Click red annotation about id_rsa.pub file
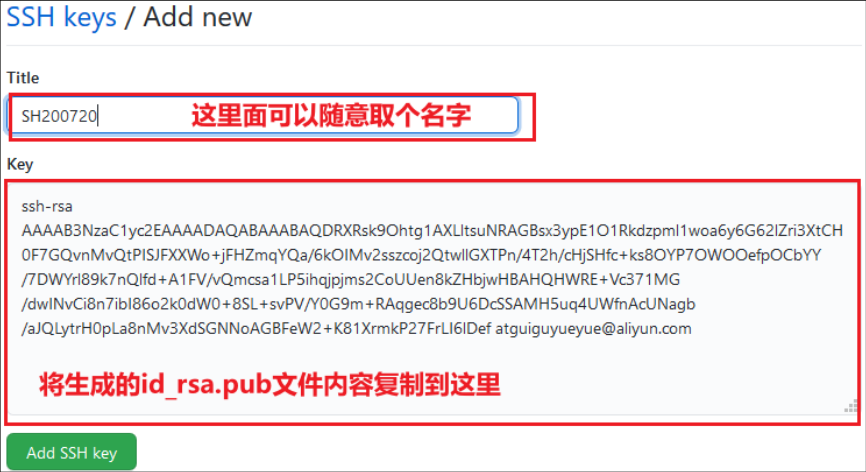Image resolution: width=866 pixels, height=472 pixels. (270, 385)
